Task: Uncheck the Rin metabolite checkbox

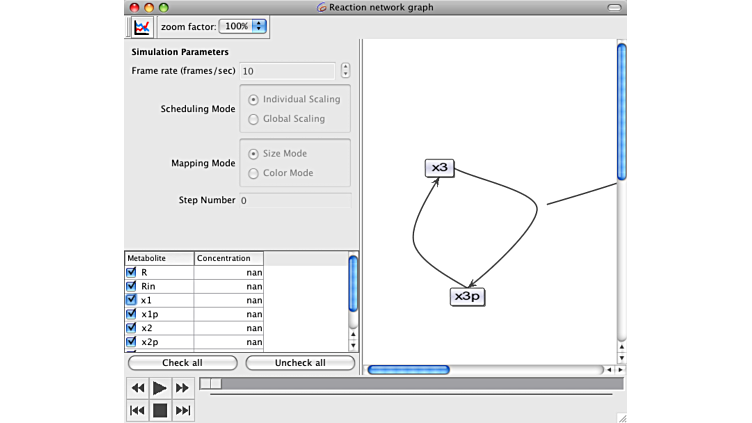Action: pyautogui.click(x=131, y=286)
